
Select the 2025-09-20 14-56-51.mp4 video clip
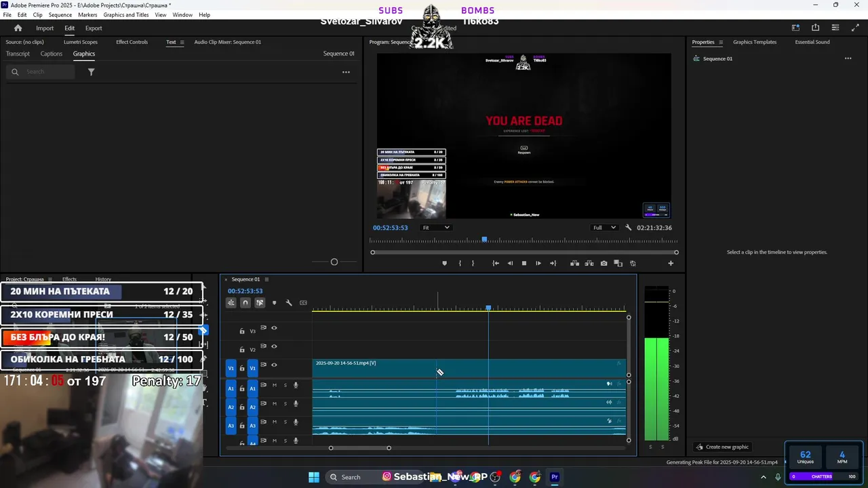(x=469, y=368)
